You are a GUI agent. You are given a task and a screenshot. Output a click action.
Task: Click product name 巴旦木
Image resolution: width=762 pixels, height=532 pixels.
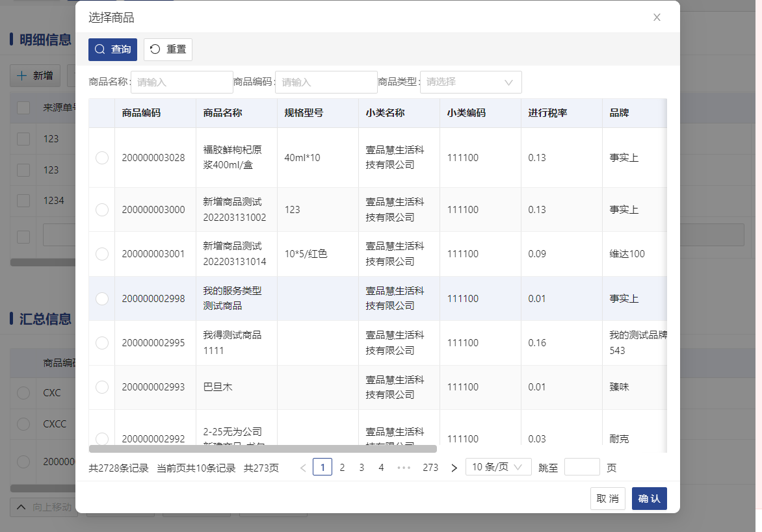coord(218,387)
